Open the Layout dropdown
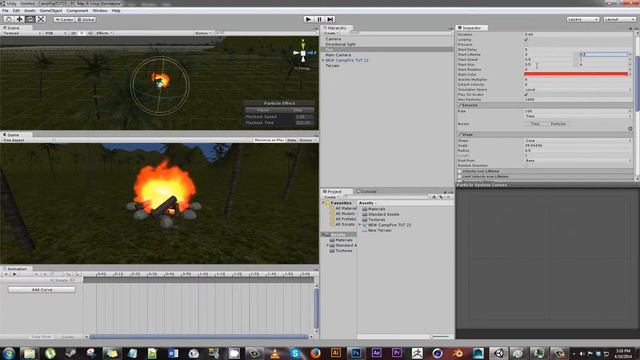The width and height of the screenshot is (640, 360). [619, 19]
